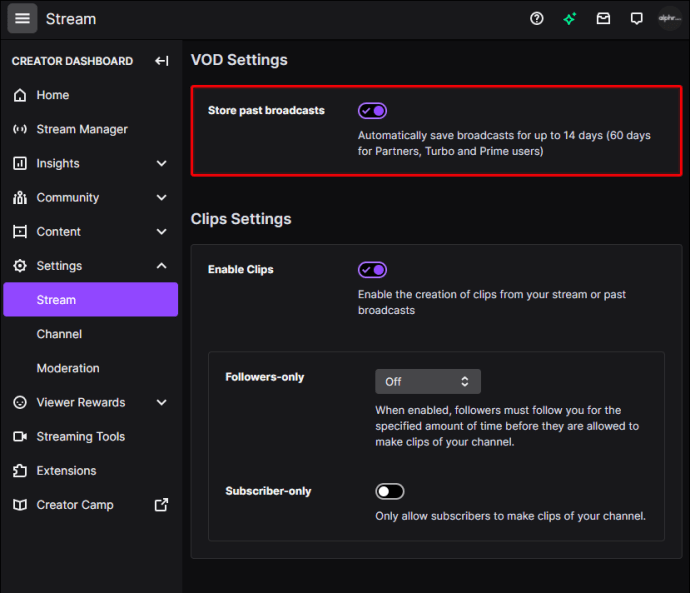Click the help question mark icon
Image resolution: width=690 pixels, height=593 pixels.
537,19
